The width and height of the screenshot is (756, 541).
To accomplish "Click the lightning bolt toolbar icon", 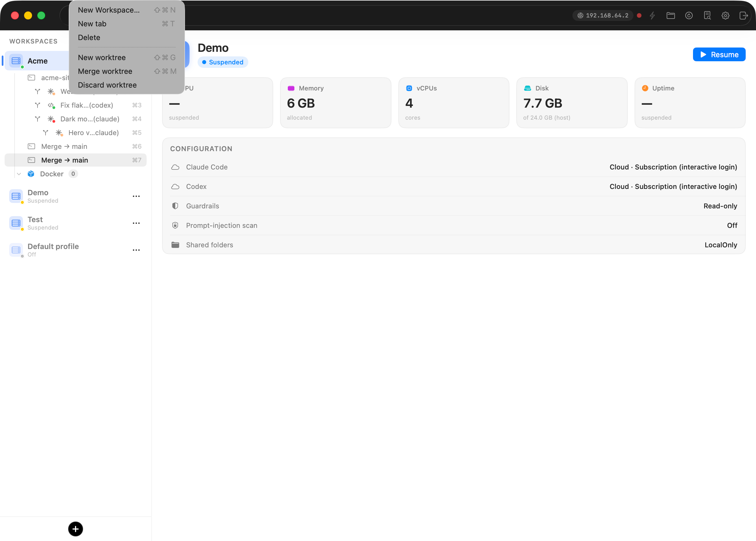I will [x=652, y=15].
